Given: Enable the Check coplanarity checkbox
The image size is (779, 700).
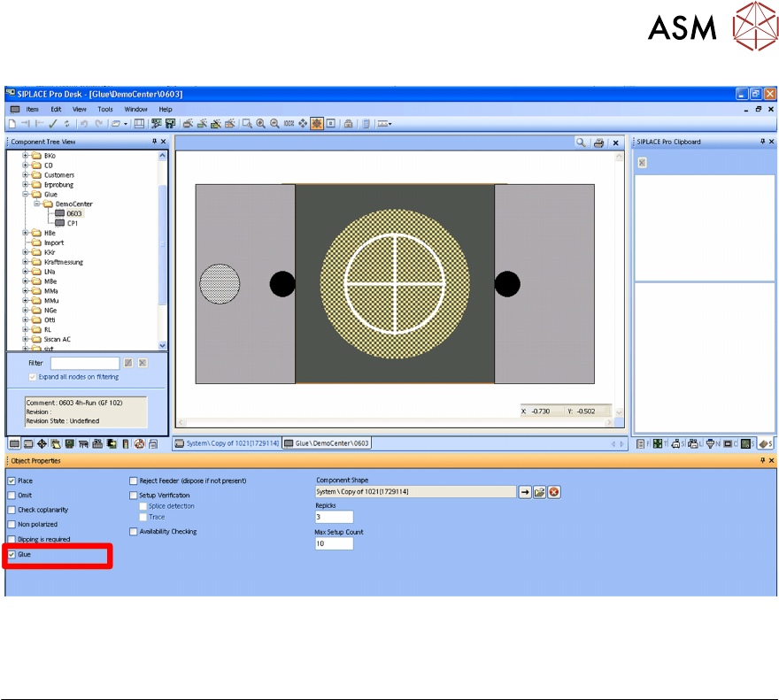Looking at the screenshot, I should point(12,510).
